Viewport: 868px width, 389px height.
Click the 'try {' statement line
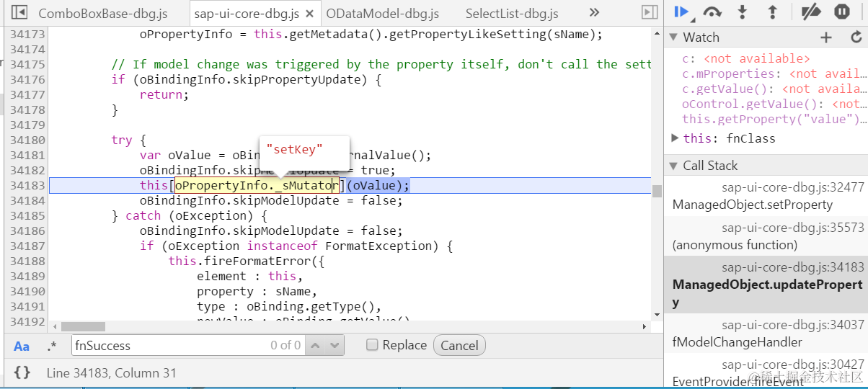[x=129, y=140]
